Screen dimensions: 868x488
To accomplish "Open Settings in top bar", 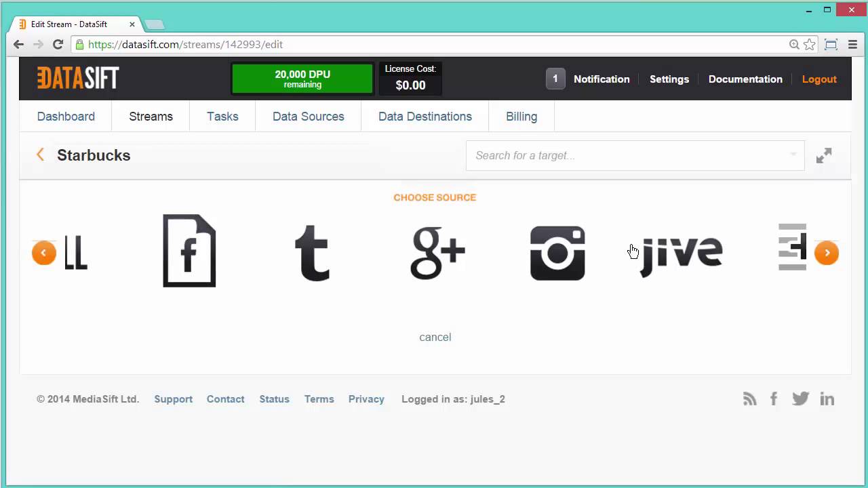I will tap(669, 79).
